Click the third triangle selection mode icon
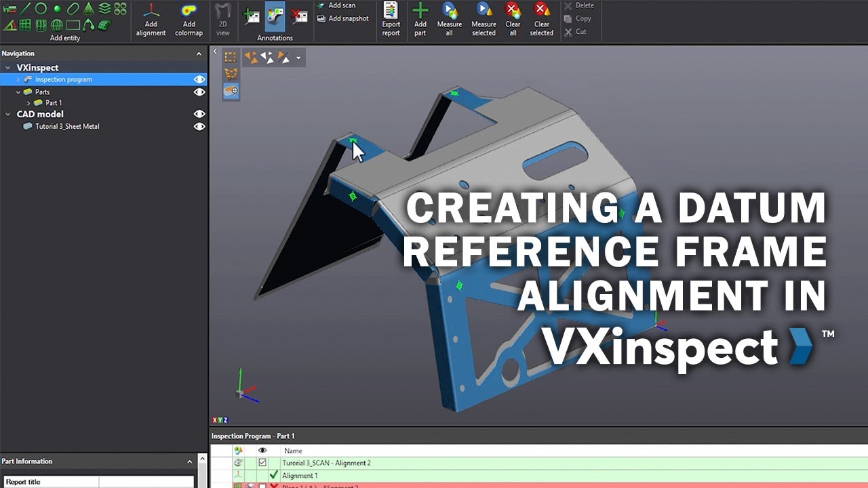Viewport: 868px width, 488px height. 283,58
